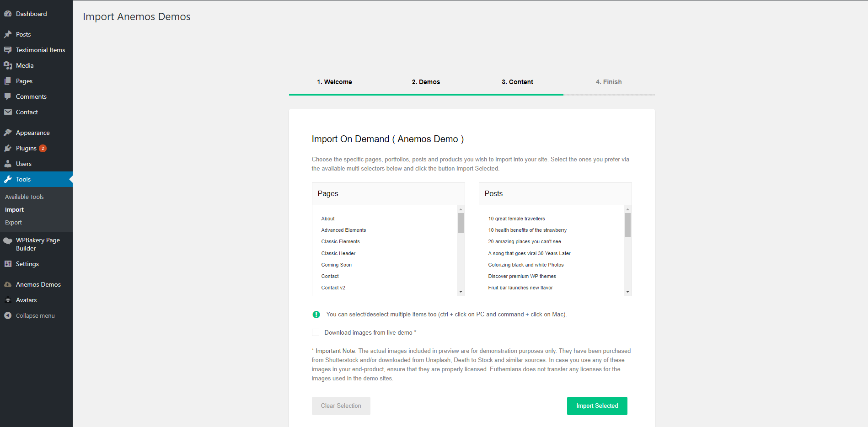
Task: Click Pages list scroll up arrow
Action: pyautogui.click(x=461, y=209)
